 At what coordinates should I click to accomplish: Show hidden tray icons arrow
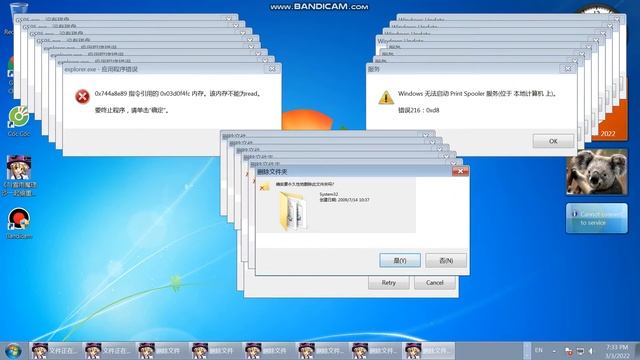554,351
